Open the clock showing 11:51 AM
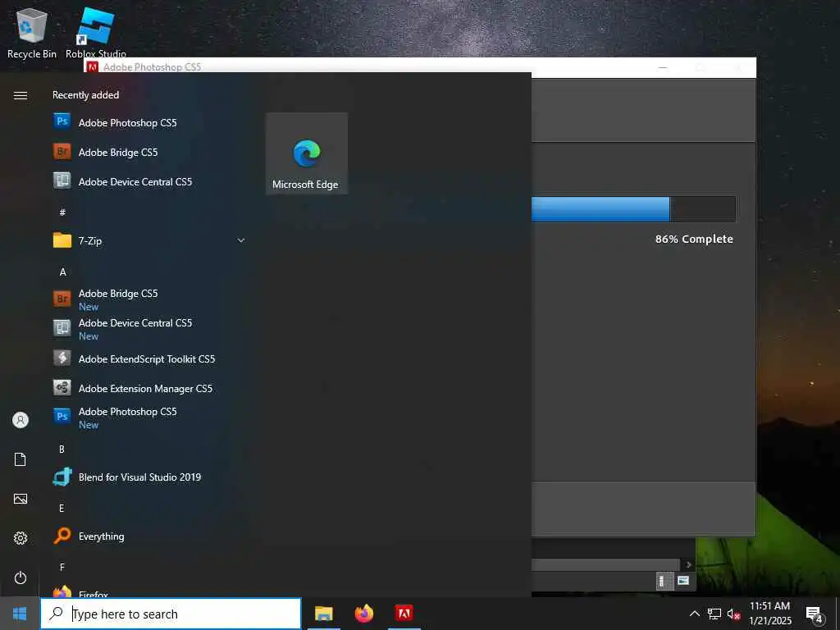 pos(769,614)
